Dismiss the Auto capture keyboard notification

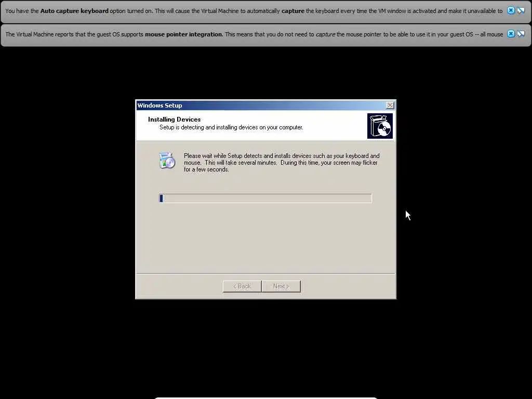pyautogui.click(x=511, y=10)
